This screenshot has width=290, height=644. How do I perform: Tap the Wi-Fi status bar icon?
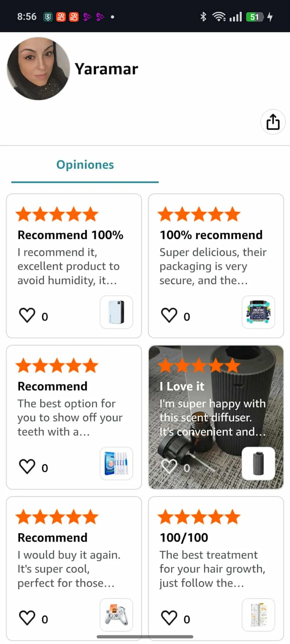pyautogui.click(x=219, y=17)
